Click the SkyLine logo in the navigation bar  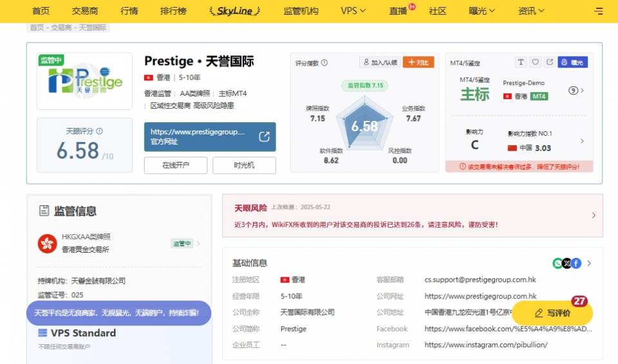coord(234,11)
